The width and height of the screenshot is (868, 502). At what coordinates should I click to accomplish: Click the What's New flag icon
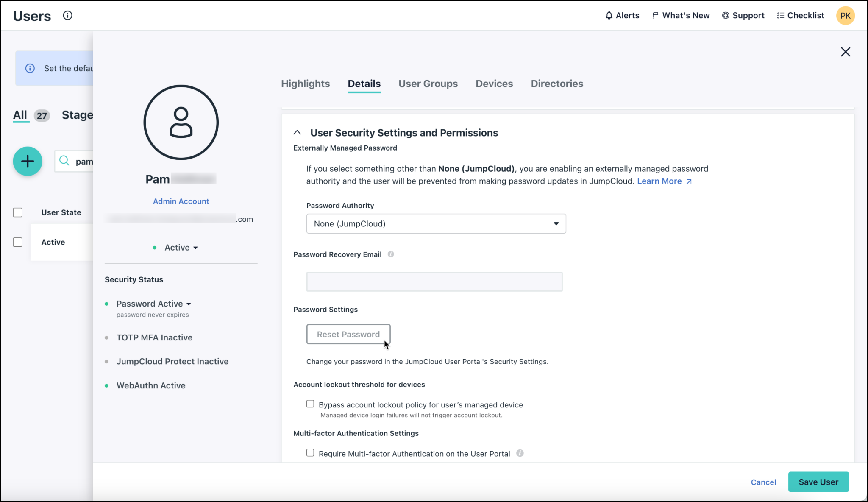click(656, 15)
